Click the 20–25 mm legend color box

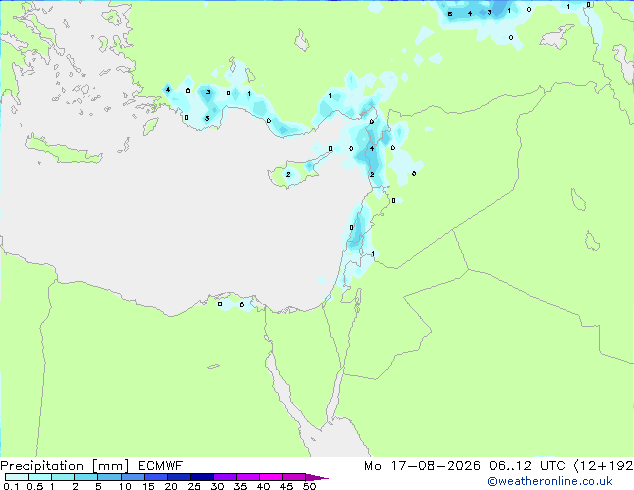click(178, 477)
